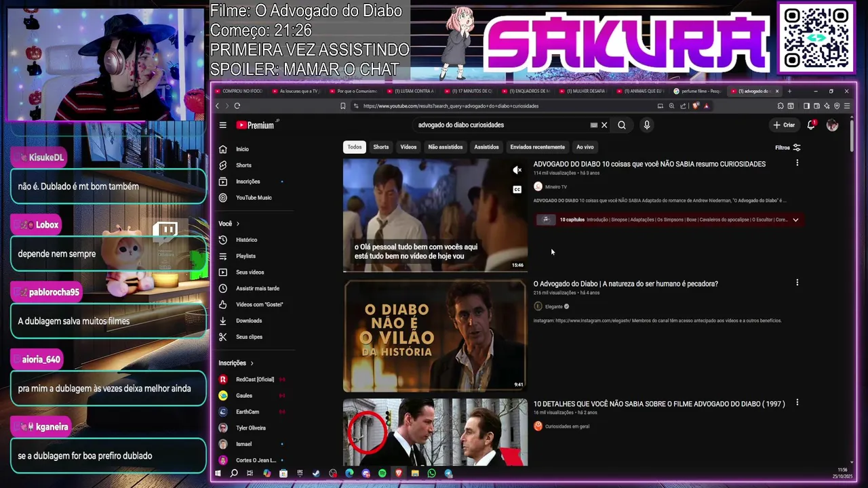Open the Brave Shields icon
Screen dimensions: 868x488
pos(694,106)
